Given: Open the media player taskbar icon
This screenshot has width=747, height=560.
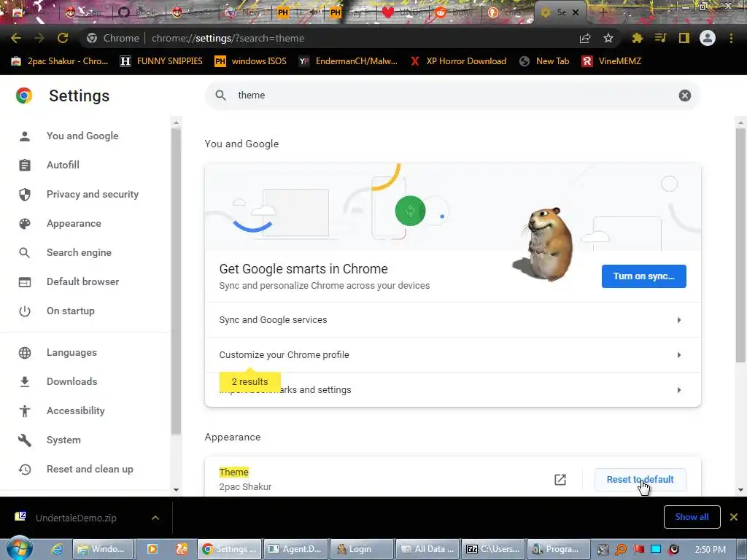Looking at the screenshot, I should pos(152,549).
